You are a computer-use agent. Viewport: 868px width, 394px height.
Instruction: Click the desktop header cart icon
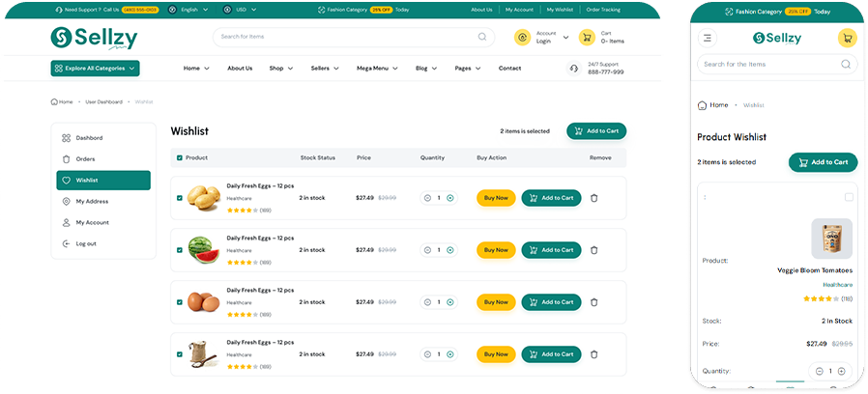tap(586, 38)
